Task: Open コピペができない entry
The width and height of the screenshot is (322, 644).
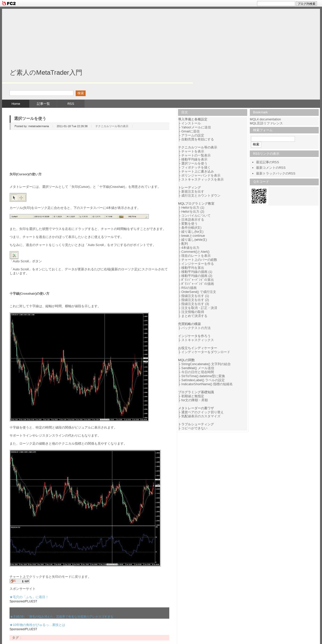Action: (194, 428)
